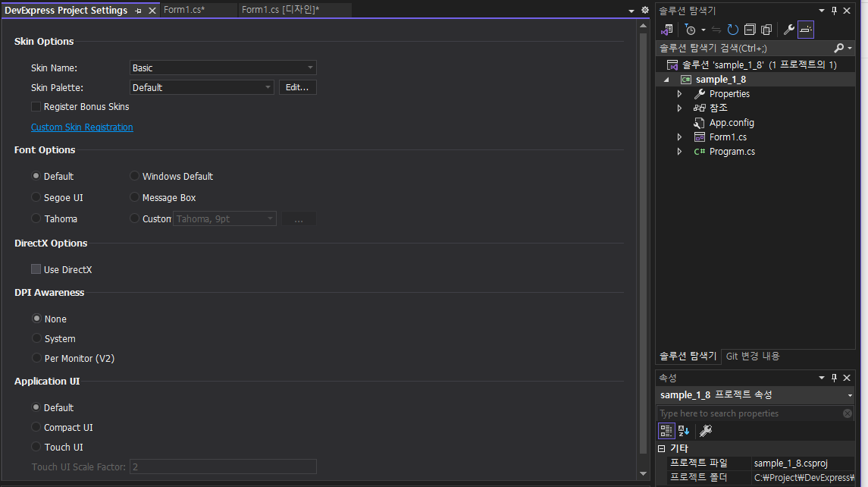Open editor tab settings gear
The image size is (868, 487).
645,10
